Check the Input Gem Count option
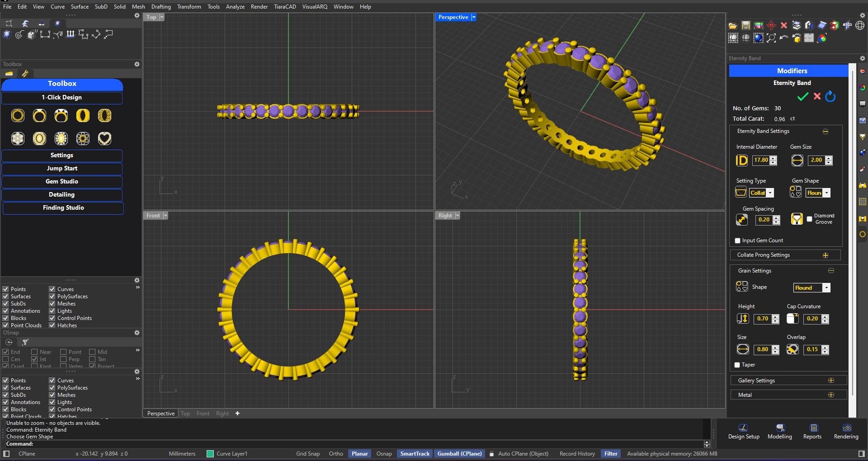Screen dimensions: 868x461 [738, 241]
